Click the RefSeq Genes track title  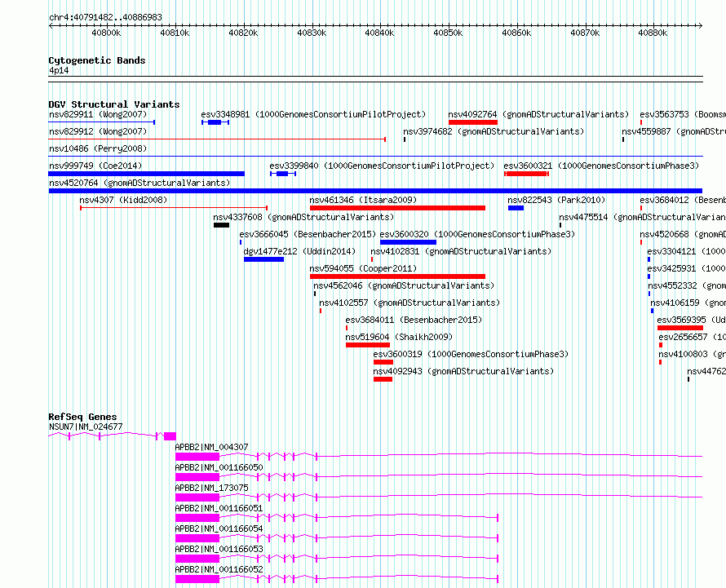coord(82,417)
